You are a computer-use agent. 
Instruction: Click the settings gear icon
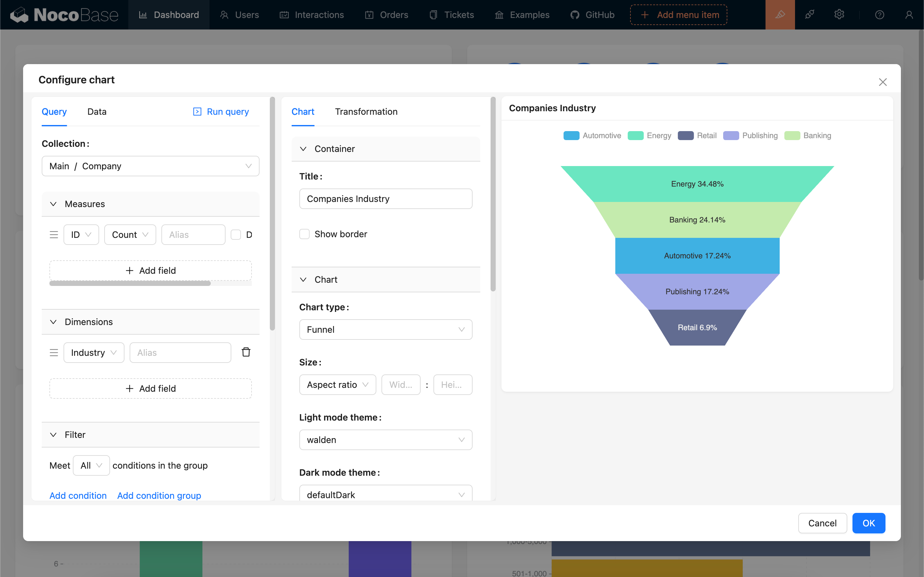(840, 15)
